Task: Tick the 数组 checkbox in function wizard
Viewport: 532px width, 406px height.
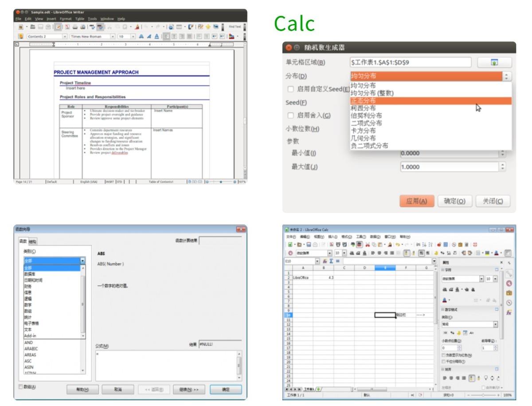Action: (20, 386)
